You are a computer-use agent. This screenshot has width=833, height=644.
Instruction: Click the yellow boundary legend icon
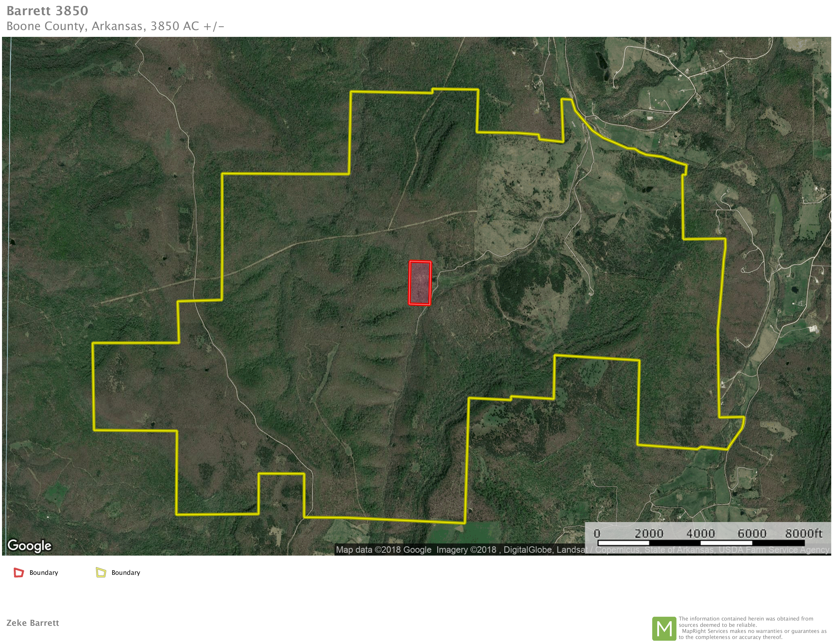pos(101,573)
